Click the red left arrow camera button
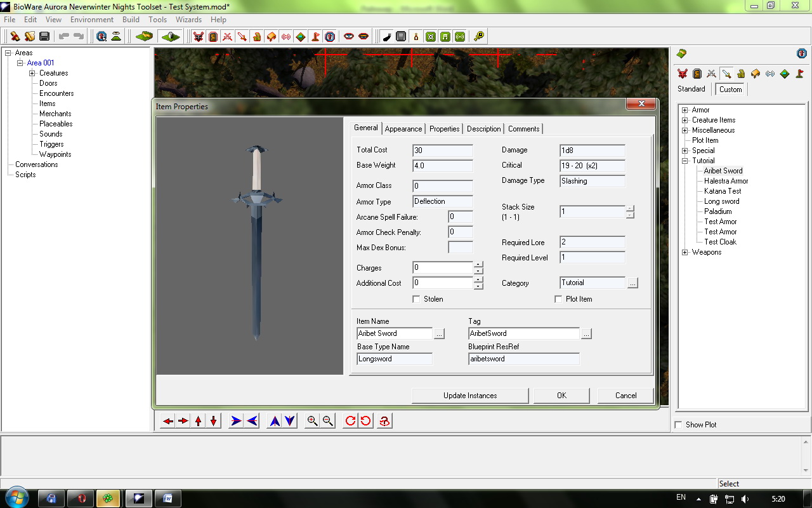This screenshot has height=508, width=812. [167, 421]
